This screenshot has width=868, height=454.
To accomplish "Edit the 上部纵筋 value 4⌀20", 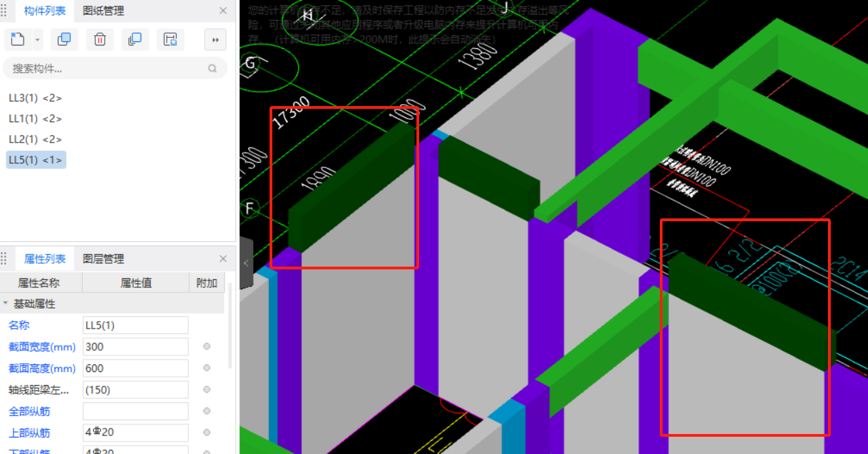I will click(x=136, y=433).
